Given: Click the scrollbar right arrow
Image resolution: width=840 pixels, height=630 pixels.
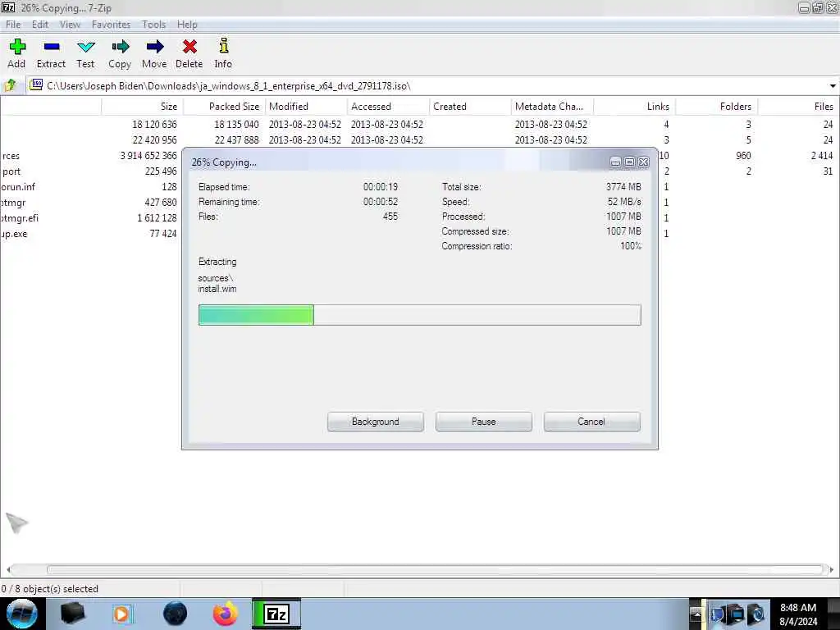Looking at the screenshot, I should pos(832,569).
